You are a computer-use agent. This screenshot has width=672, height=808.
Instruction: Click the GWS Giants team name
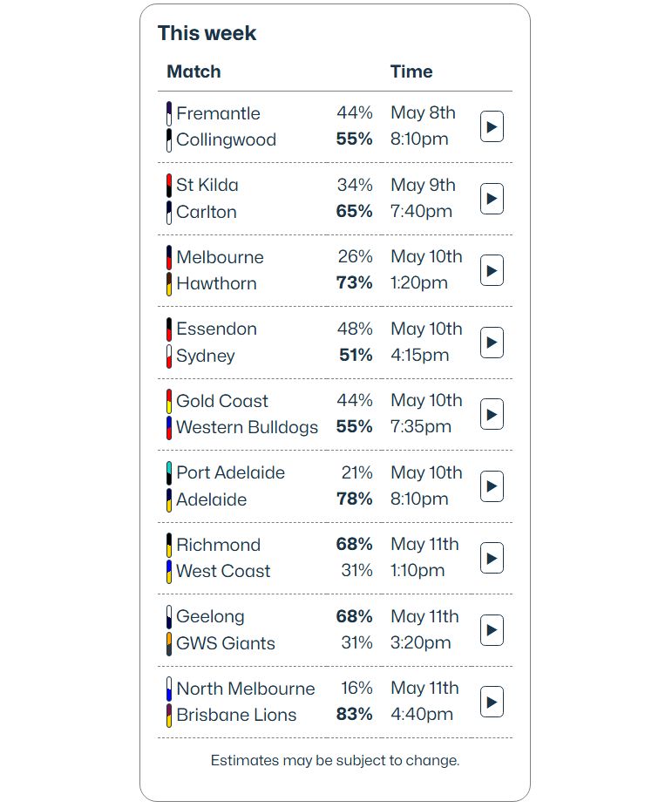pos(226,643)
